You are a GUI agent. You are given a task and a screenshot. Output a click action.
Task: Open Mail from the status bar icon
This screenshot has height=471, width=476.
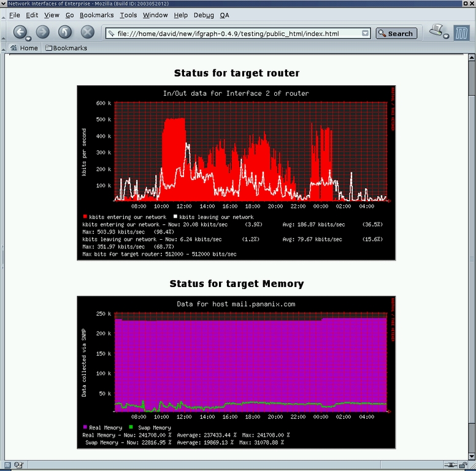[x=18, y=465]
